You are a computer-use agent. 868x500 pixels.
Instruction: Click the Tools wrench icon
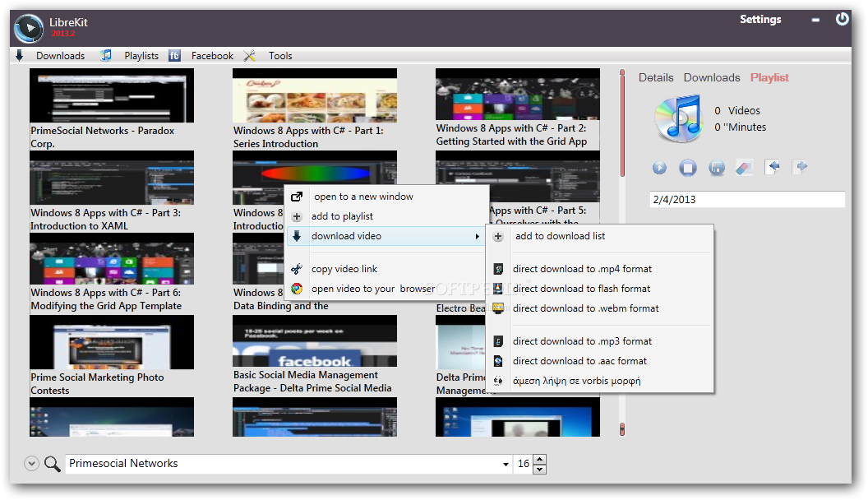click(x=250, y=55)
